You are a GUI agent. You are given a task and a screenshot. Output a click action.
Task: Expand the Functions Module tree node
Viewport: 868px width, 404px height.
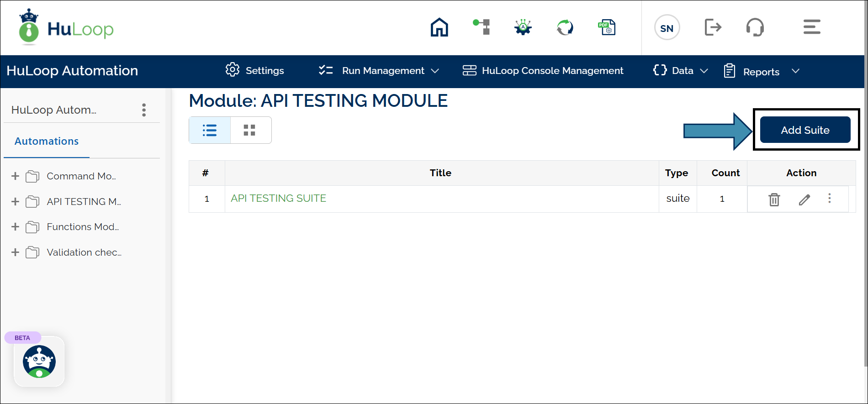15,227
